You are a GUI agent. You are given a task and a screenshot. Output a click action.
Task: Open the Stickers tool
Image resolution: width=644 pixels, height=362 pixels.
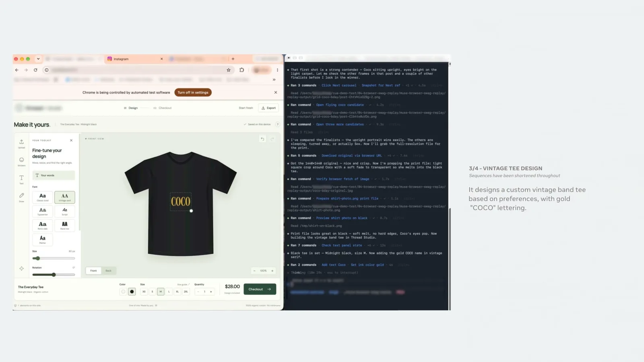[x=21, y=161]
